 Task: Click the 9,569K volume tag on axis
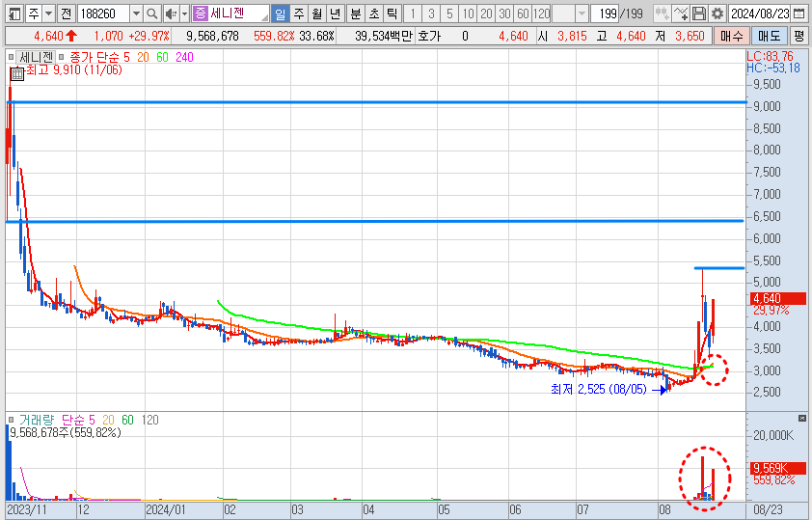(x=778, y=469)
